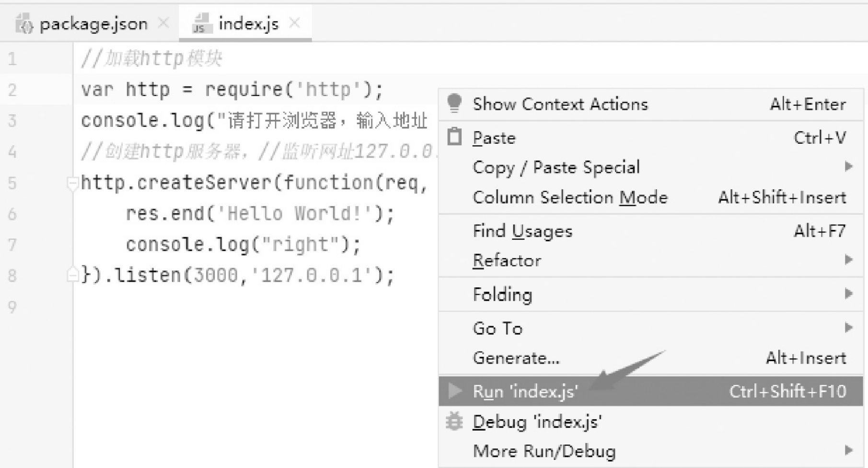This screenshot has width=868, height=468.
Task: Click the Debug bug icon
Action: (x=454, y=421)
